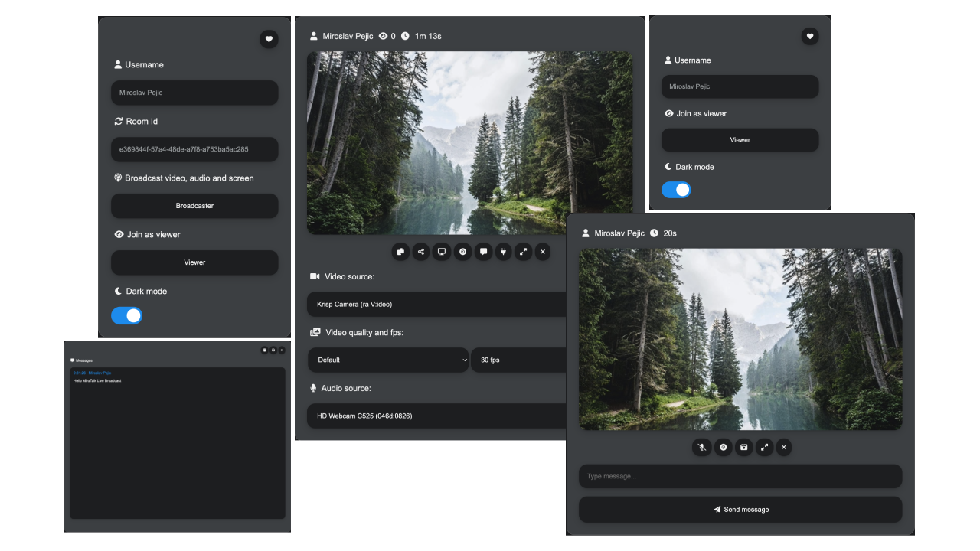The height and width of the screenshot is (551, 980).
Task: Unmute the viewer microphone
Action: [702, 447]
